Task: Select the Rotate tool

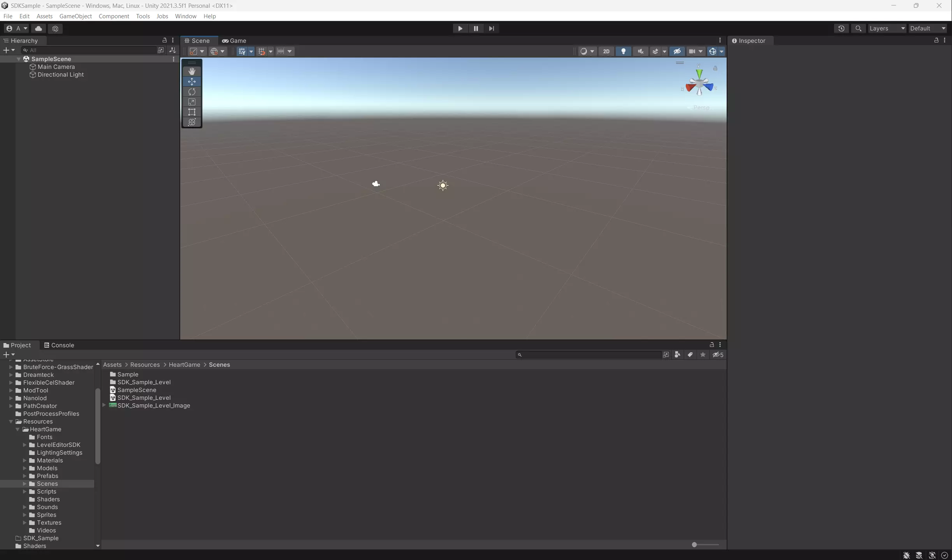Action: (x=191, y=92)
